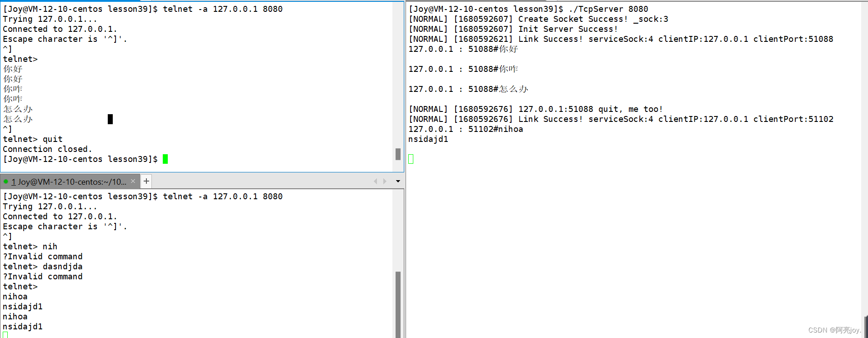868x338 pixels.
Task: Click "?Invalid command" below the "telnet> dasndjda" line
Action: (x=43, y=277)
